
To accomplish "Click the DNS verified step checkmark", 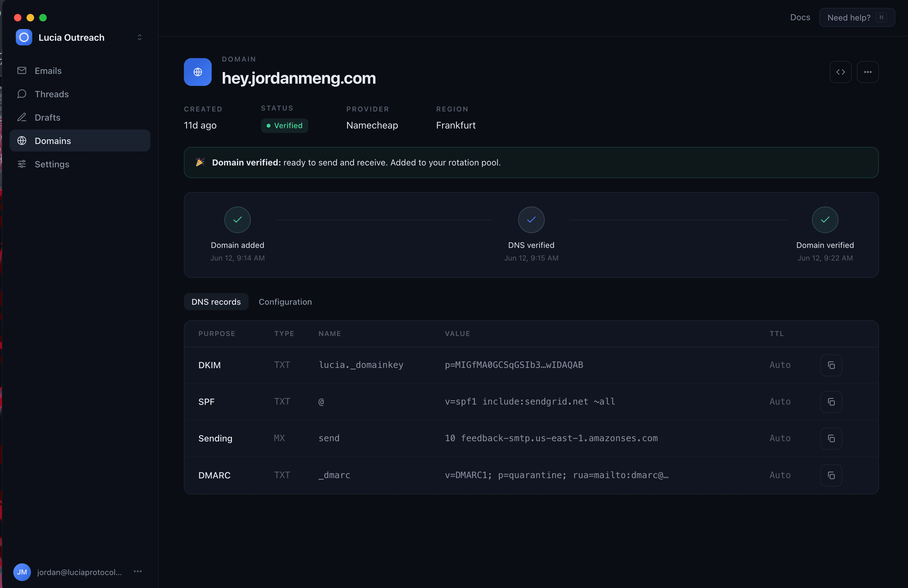I will 531,220.
